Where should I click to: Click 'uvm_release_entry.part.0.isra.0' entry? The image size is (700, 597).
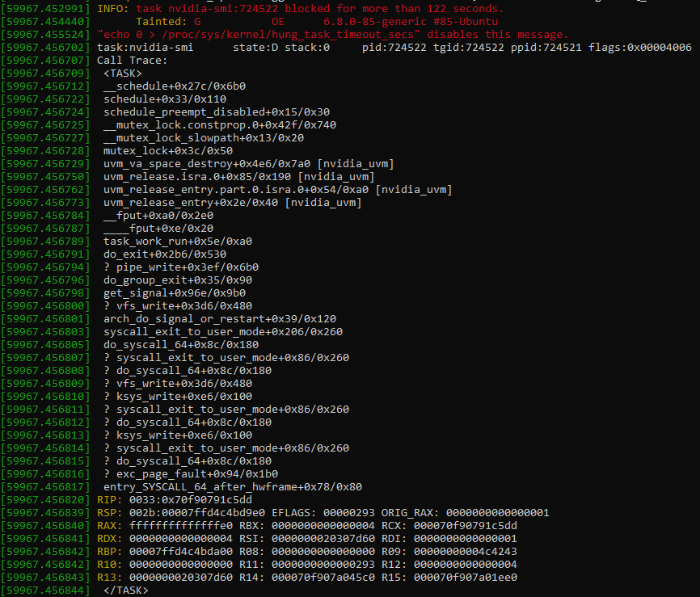pos(278,190)
